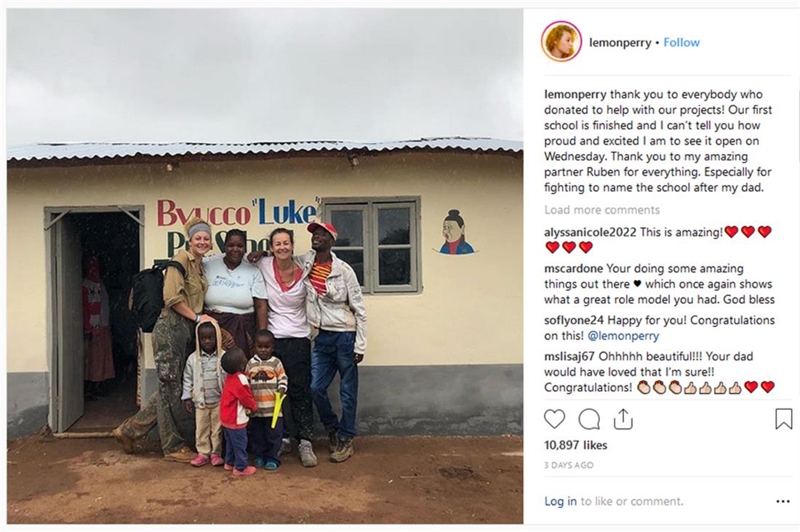The height and width of the screenshot is (532, 800).
Task: Open the comment speech bubble icon
Action: [x=589, y=419]
